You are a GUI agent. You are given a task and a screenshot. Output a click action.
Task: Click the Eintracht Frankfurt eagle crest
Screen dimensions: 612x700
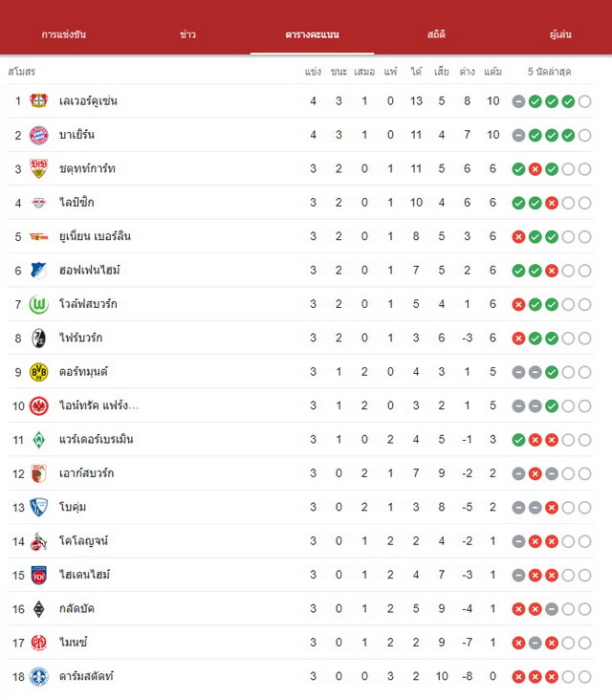pos(39,405)
